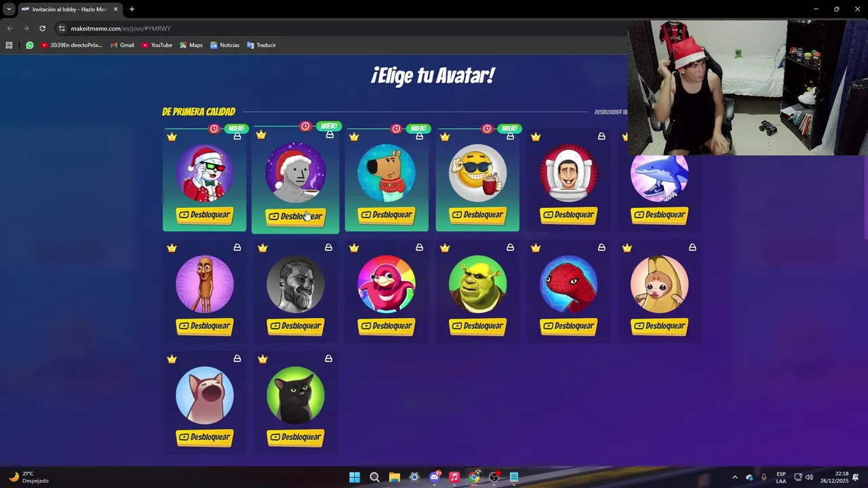Pick the toilet head avatar
Screen dimensions: 868x488
coord(568,173)
